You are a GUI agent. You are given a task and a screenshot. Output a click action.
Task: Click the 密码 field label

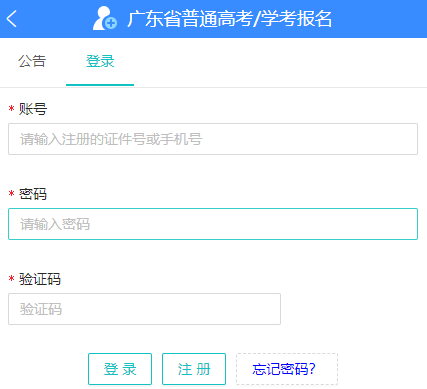coord(33,194)
